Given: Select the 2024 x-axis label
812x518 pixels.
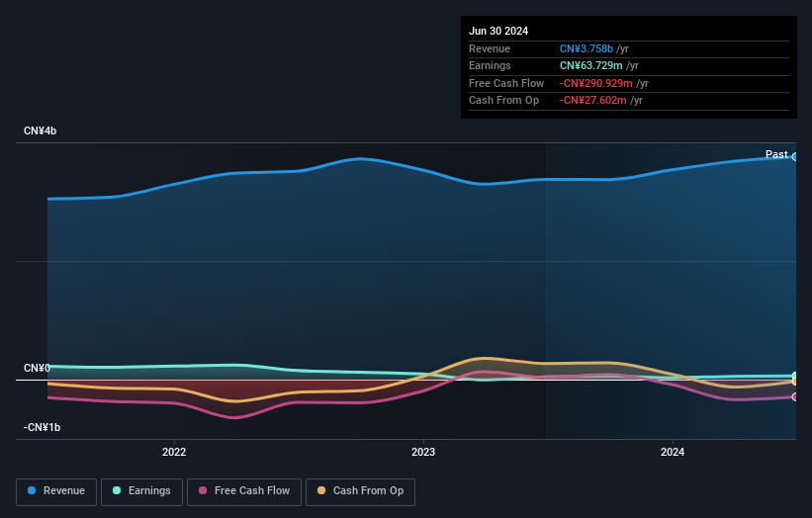Looking at the screenshot, I should (673, 452).
